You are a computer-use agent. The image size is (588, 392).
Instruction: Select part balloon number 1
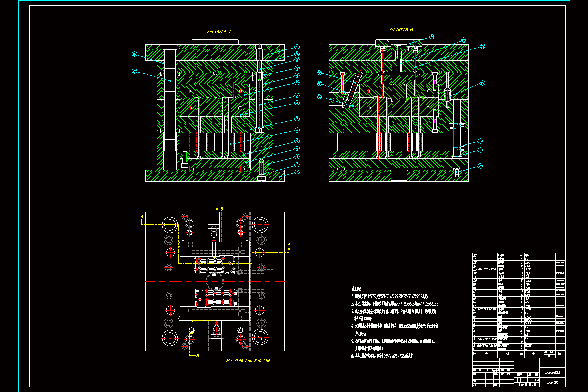tap(297, 172)
